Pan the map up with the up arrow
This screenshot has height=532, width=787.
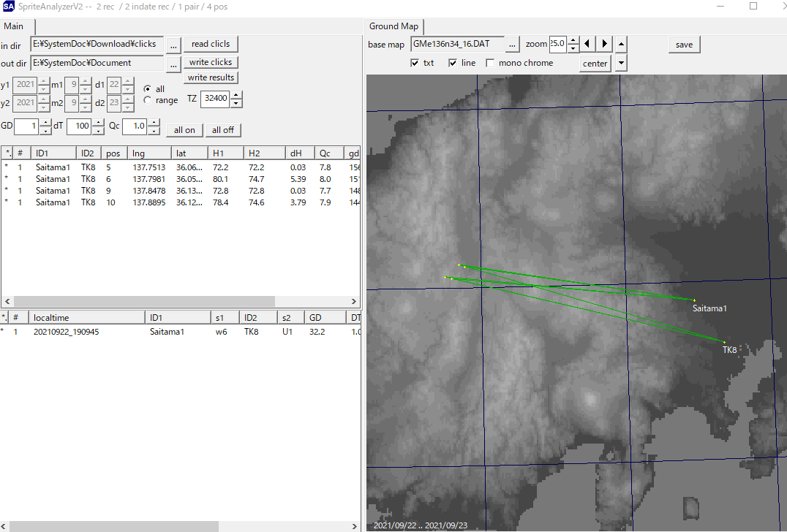pyautogui.click(x=621, y=44)
